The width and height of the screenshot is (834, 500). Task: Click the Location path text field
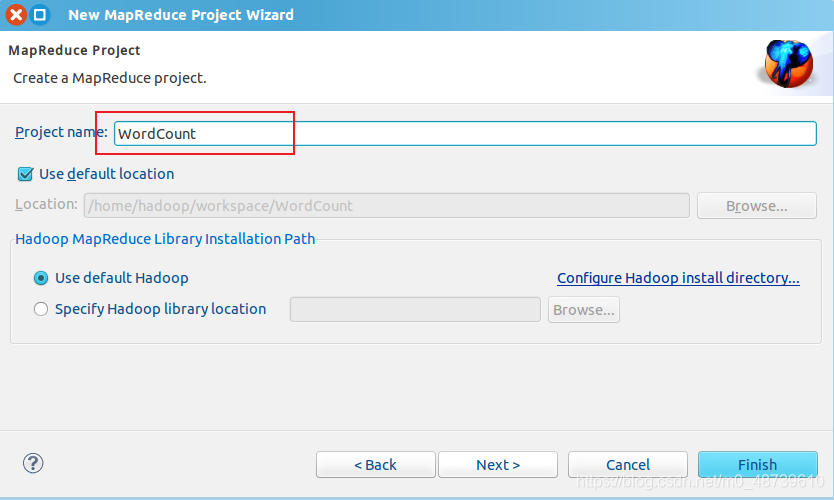point(387,206)
